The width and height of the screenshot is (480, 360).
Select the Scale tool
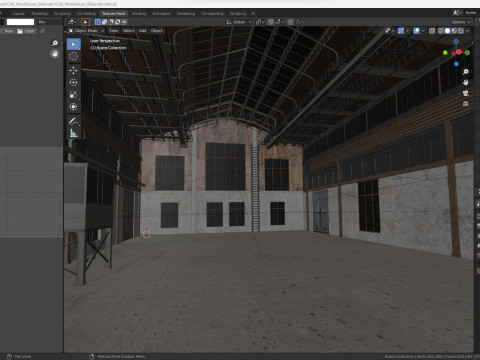coord(73,95)
